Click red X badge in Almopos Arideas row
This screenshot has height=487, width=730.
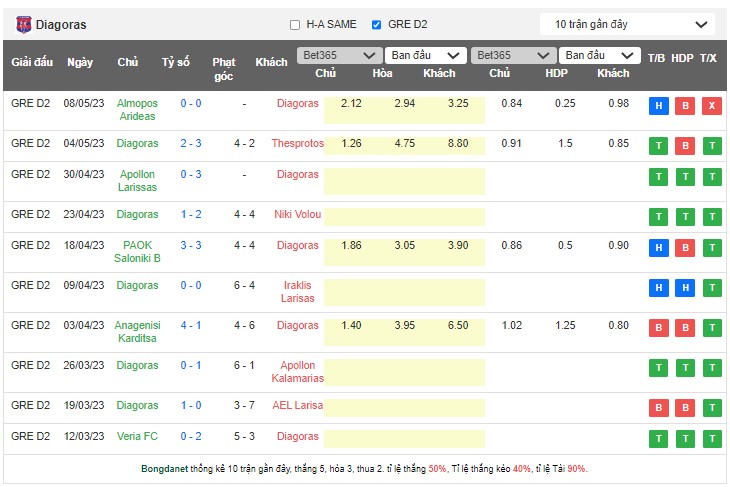pyautogui.click(x=711, y=106)
